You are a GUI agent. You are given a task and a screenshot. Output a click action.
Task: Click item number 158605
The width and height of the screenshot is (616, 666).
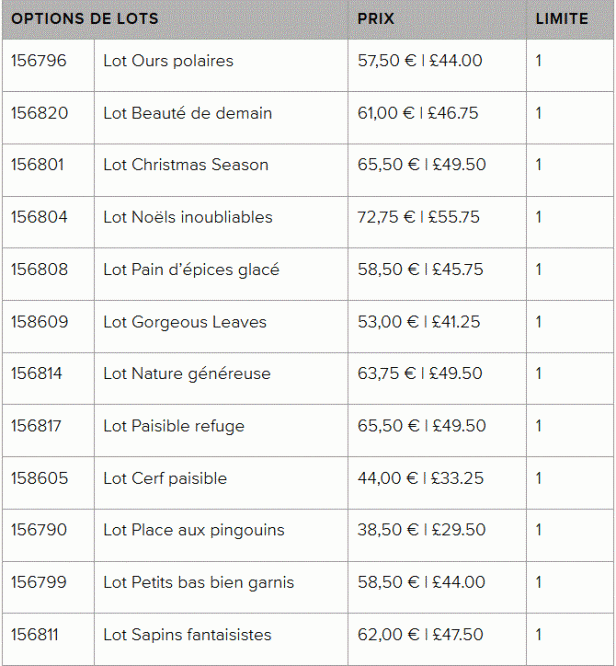(39, 478)
